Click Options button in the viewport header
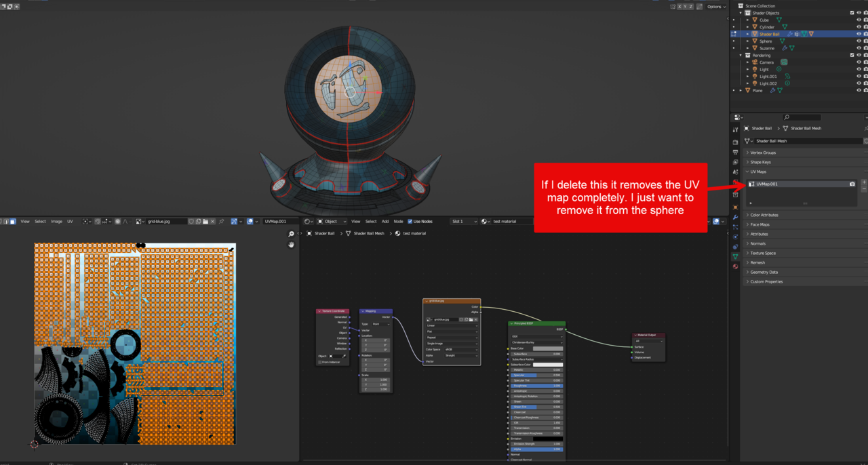Screen dimensions: 868x465 (x=715, y=7)
